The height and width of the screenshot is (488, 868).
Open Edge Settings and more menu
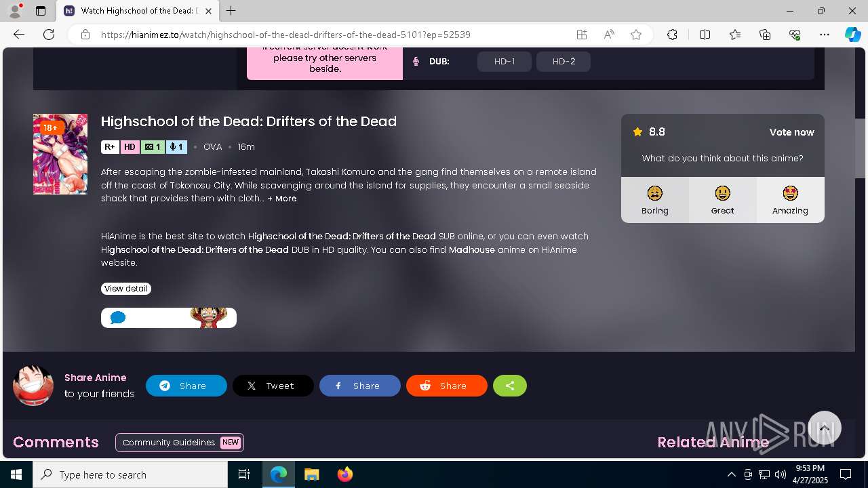pyautogui.click(x=825, y=35)
